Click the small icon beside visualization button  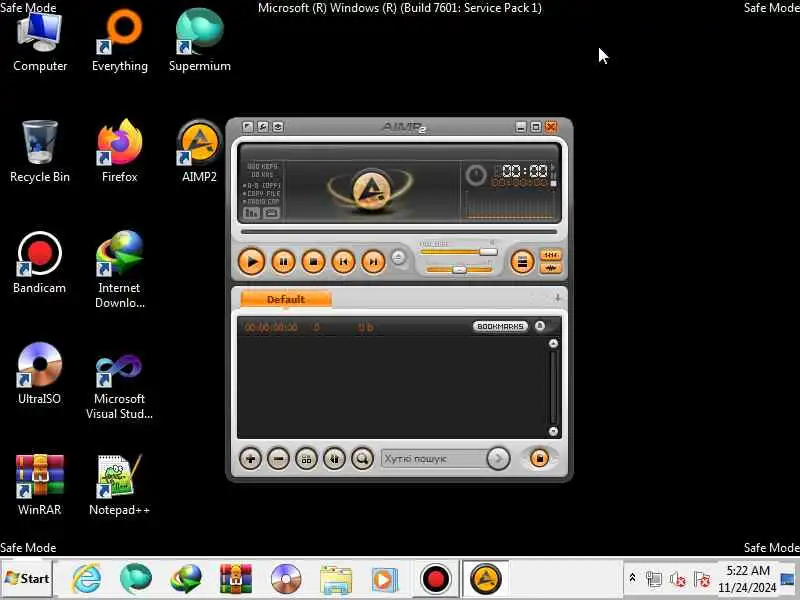(271, 213)
